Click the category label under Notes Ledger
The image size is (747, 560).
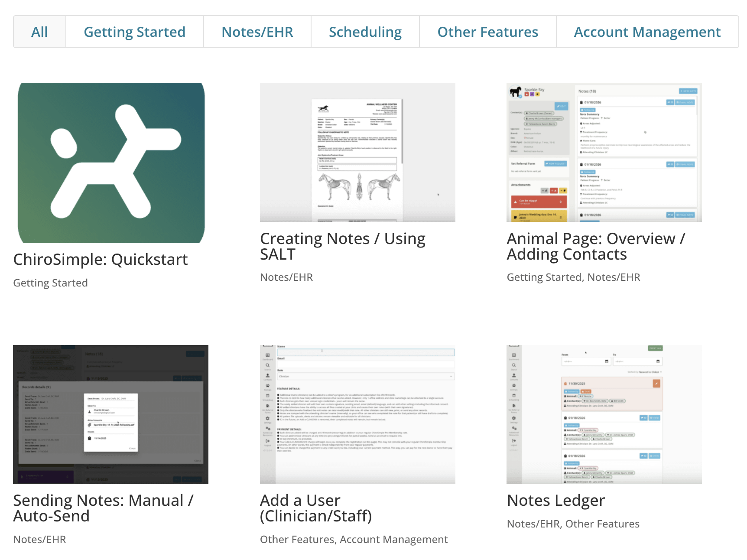(573, 524)
